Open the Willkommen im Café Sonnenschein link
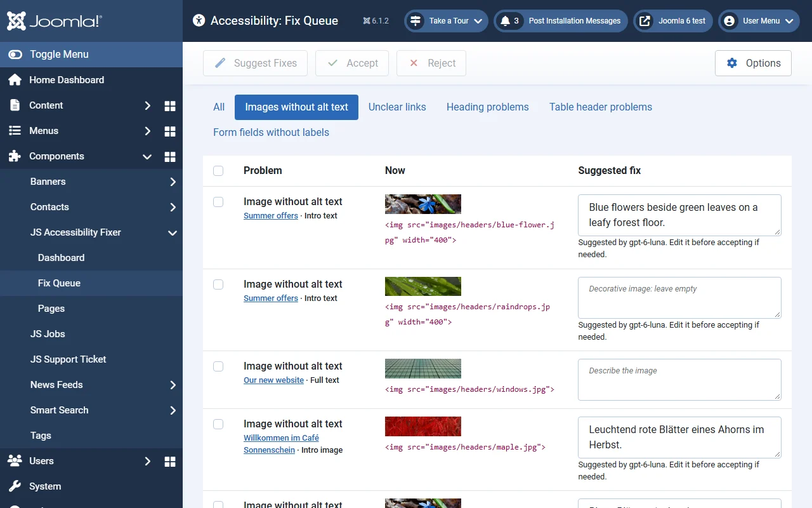Image resolution: width=812 pixels, height=508 pixels. 281,444
